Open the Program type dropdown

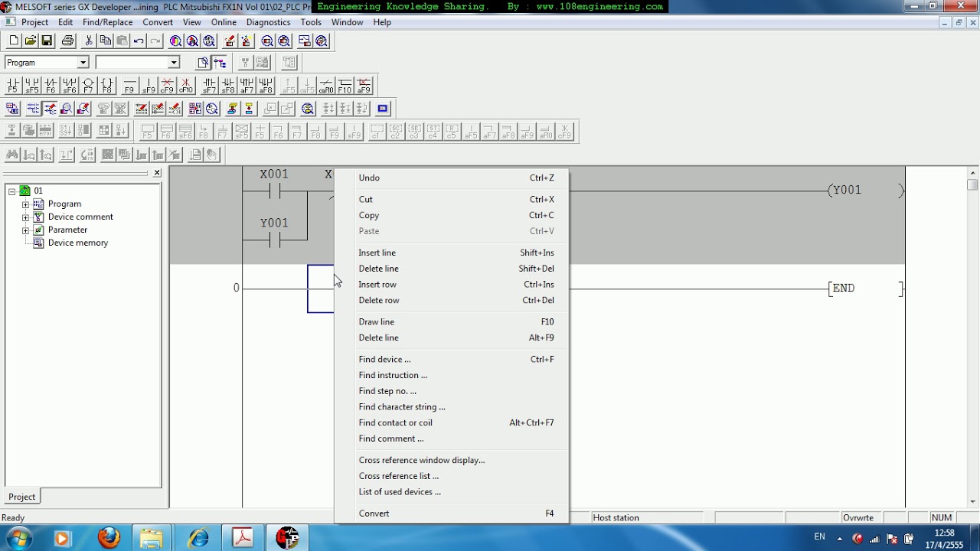83,63
